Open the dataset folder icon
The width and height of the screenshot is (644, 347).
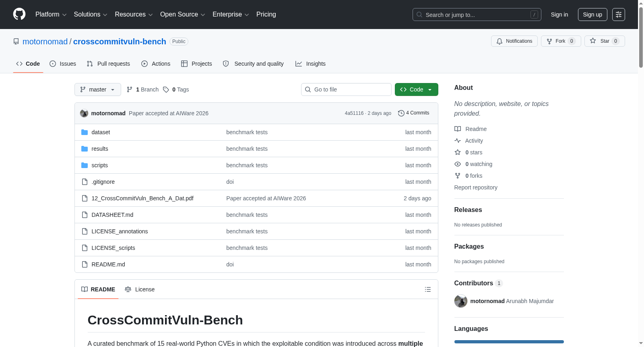85,132
